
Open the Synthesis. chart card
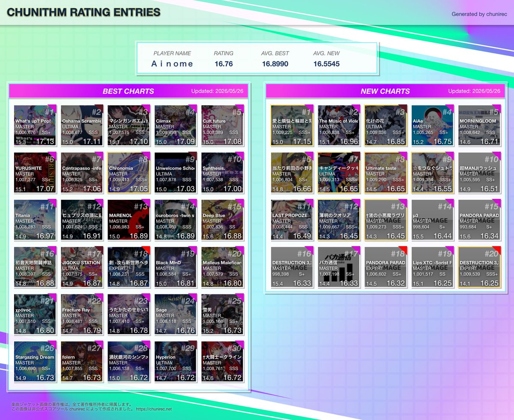point(222,173)
